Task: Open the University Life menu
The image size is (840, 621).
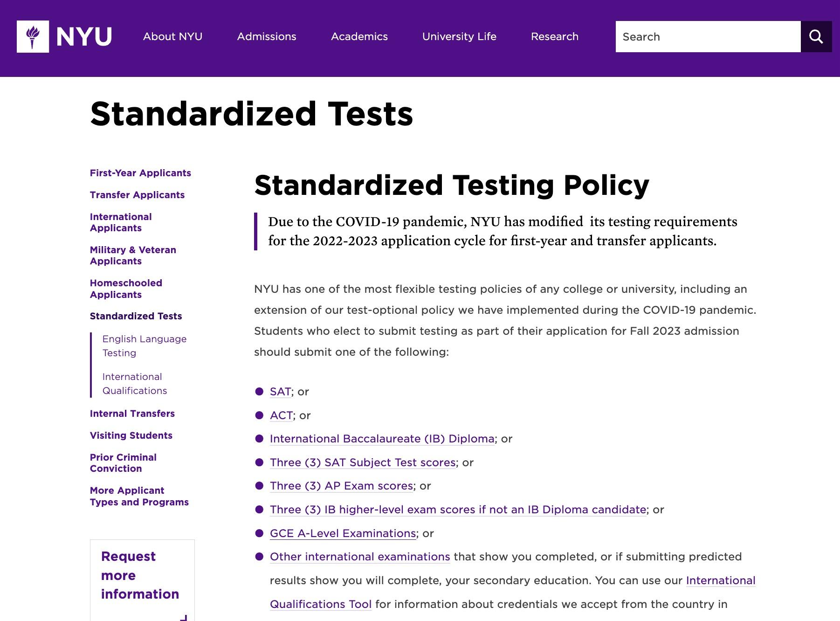Action: 459,36
